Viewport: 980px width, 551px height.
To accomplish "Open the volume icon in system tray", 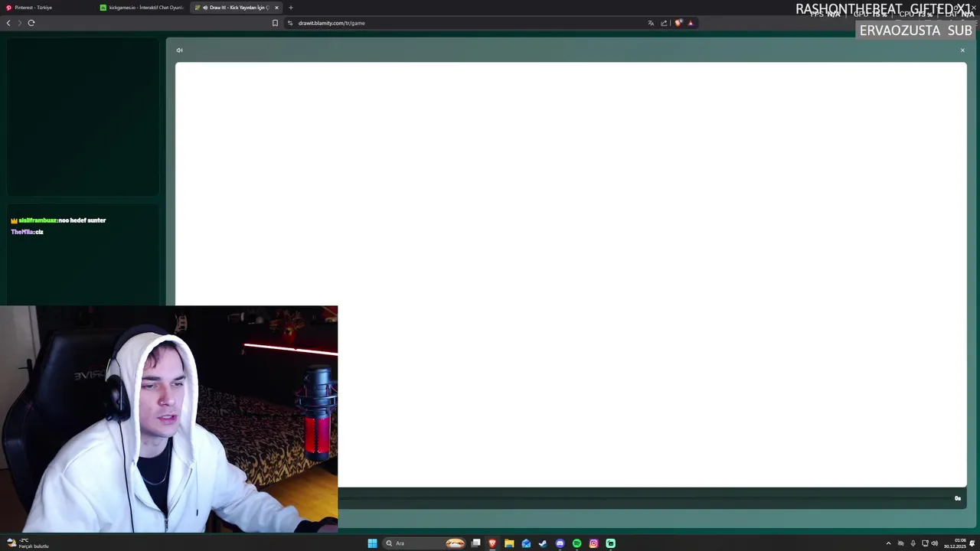I will [935, 543].
